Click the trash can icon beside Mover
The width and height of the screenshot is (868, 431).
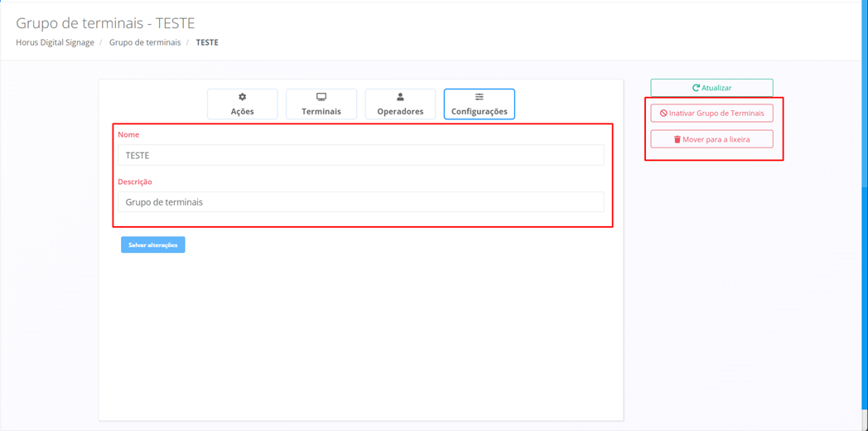677,139
